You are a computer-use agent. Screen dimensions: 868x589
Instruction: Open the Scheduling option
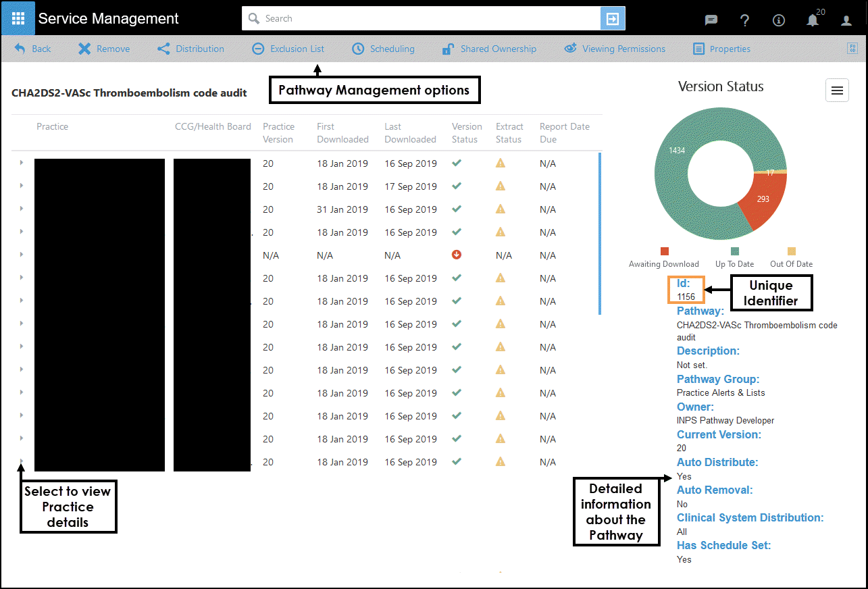pyautogui.click(x=383, y=49)
